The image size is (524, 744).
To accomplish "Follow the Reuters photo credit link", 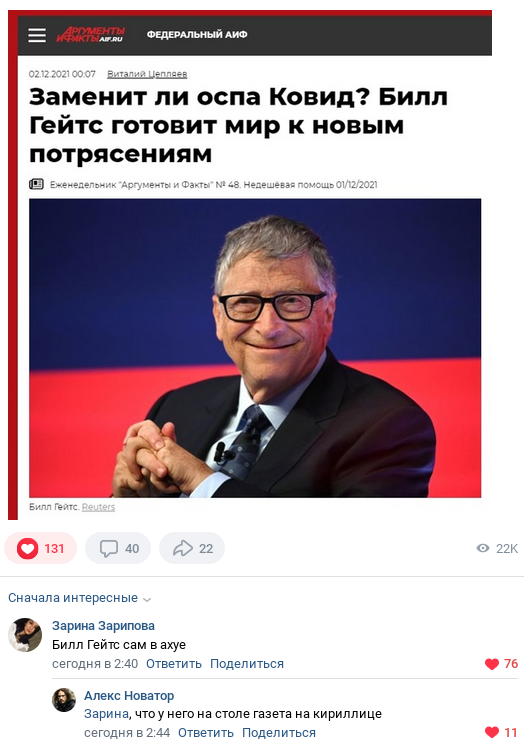I will click(x=98, y=507).
